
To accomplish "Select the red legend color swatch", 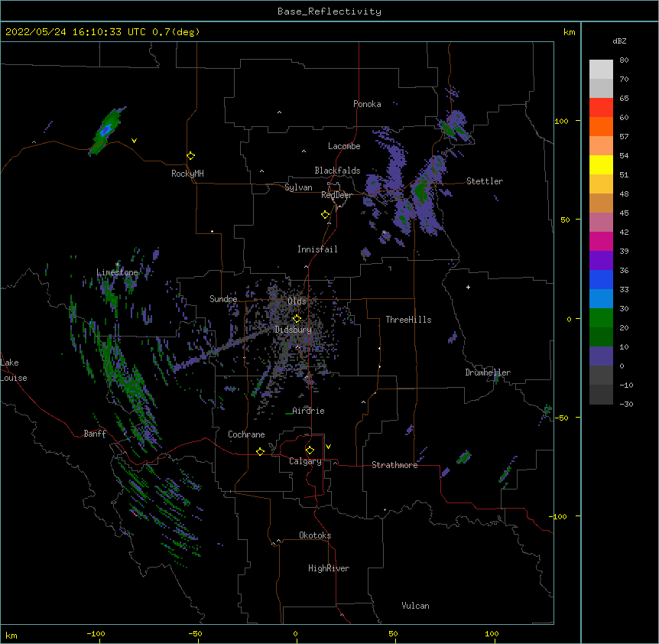I will (601, 107).
